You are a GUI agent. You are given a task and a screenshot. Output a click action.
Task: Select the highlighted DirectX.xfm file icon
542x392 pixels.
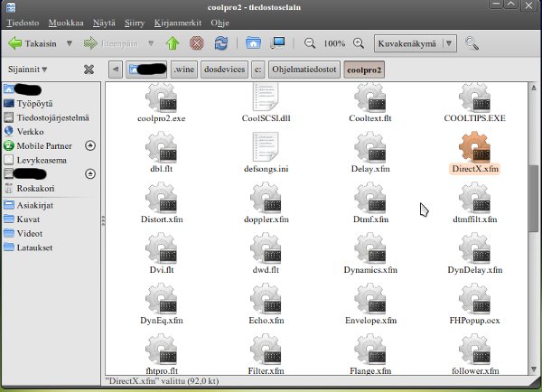pos(474,147)
